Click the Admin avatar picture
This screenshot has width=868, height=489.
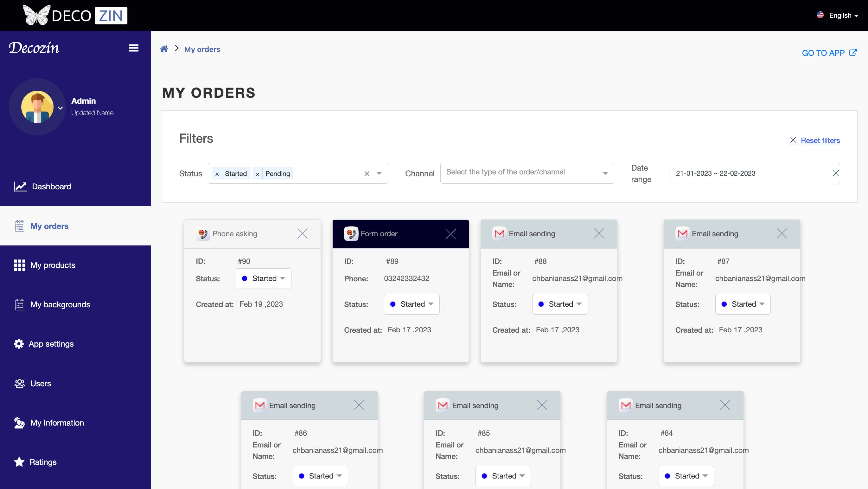click(37, 107)
